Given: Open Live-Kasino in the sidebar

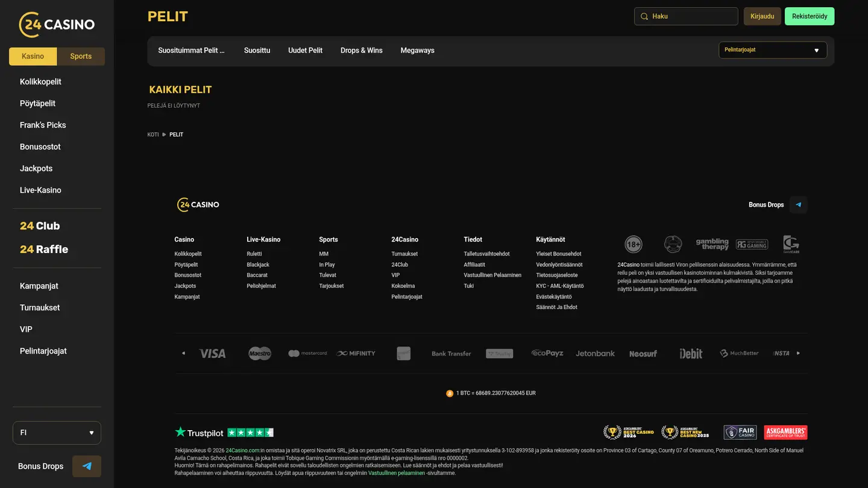Looking at the screenshot, I should [x=40, y=190].
